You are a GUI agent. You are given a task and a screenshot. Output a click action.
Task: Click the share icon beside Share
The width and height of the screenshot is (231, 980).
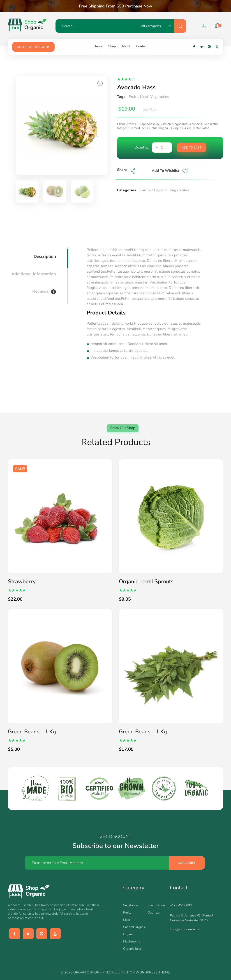click(x=133, y=171)
